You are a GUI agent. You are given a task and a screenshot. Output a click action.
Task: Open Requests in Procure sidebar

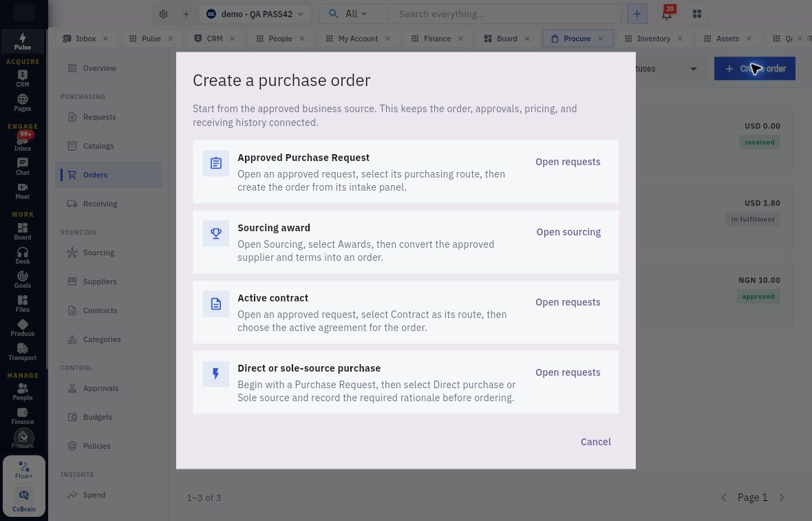pyautogui.click(x=108, y=117)
